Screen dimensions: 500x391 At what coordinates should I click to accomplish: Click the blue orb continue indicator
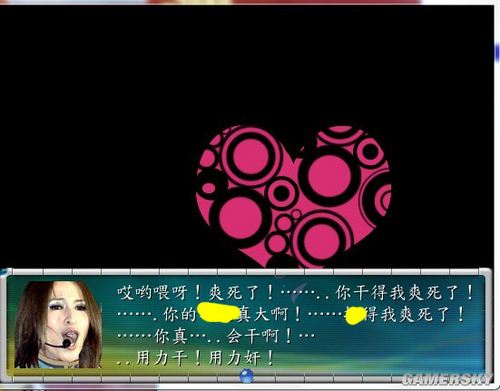click(247, 376)
